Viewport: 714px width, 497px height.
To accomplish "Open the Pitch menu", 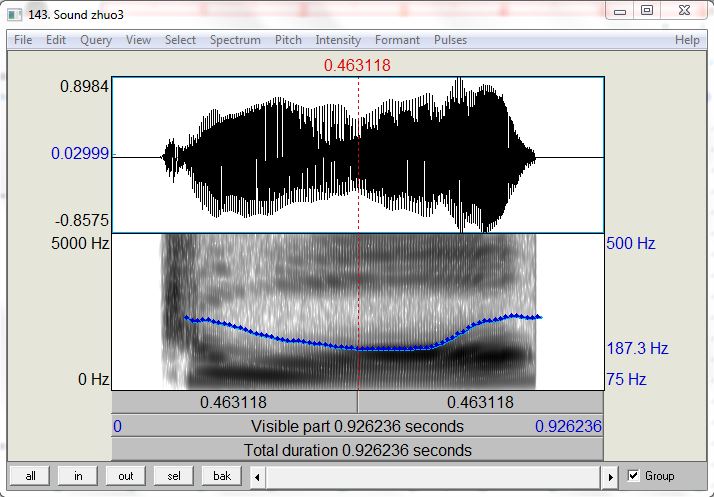I will [288, 40].
